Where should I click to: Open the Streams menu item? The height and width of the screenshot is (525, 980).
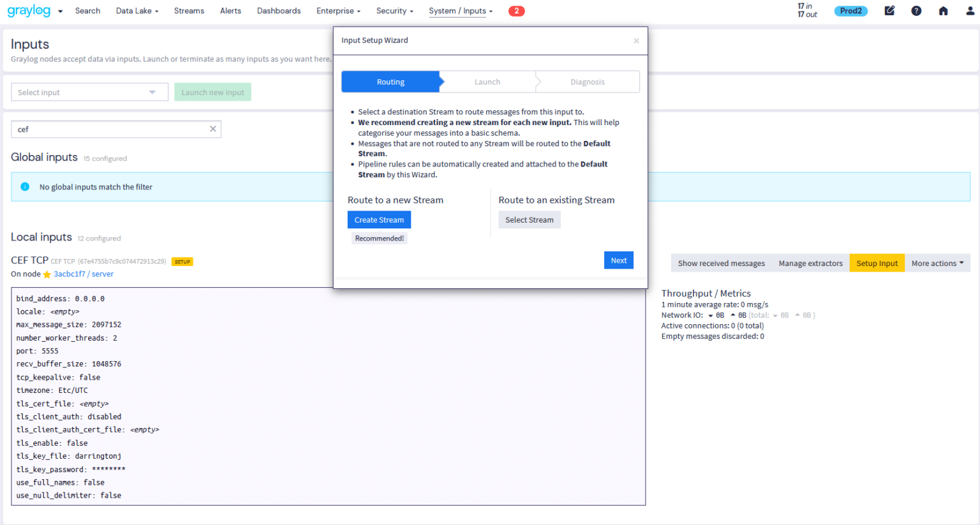[x=189, y=11]
